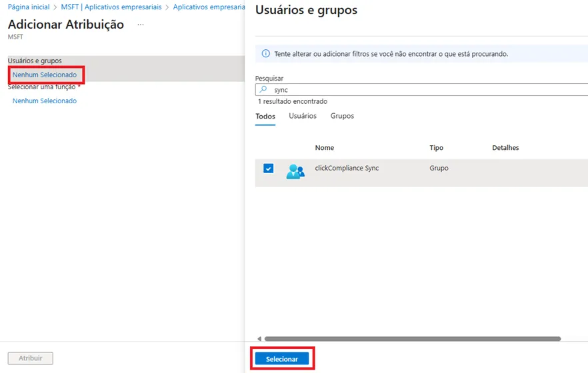Viewport: 588px width, 373px height.
Task: Click the horizontal scrollbar left arrow
Action: pos(259,338)
